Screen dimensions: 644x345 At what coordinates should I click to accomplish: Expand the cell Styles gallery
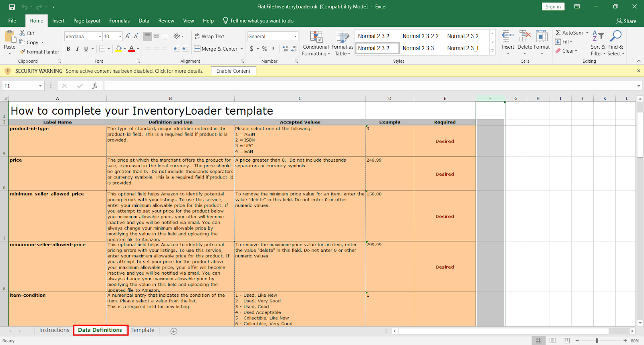coord(492,51)
